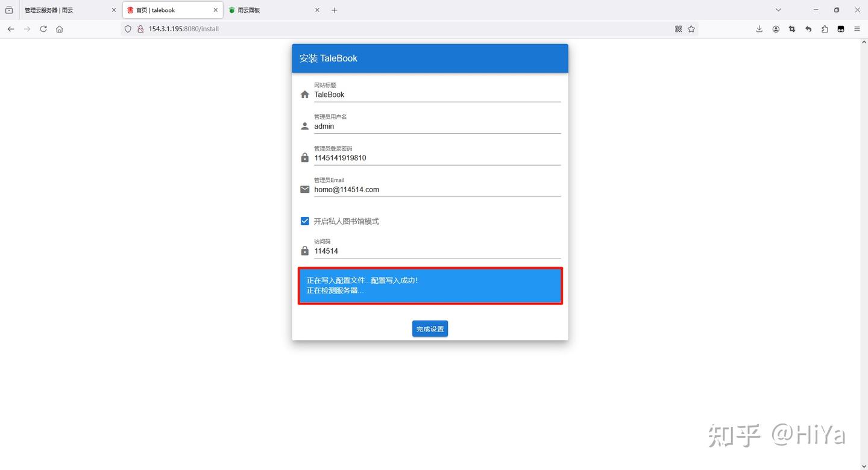This screenshot has height=470, width=868.
Task: Close the 雨云面板 tab
Action: [318, 10]
